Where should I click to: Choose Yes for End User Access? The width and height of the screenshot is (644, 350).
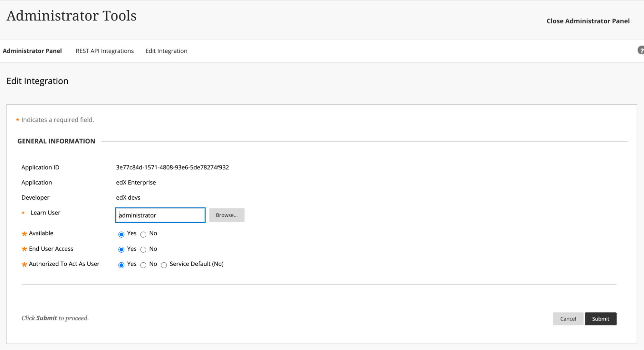point(121,250)
